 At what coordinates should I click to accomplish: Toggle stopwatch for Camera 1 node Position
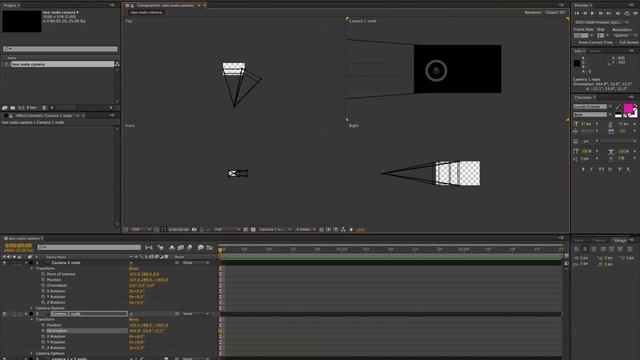[43, 325]
